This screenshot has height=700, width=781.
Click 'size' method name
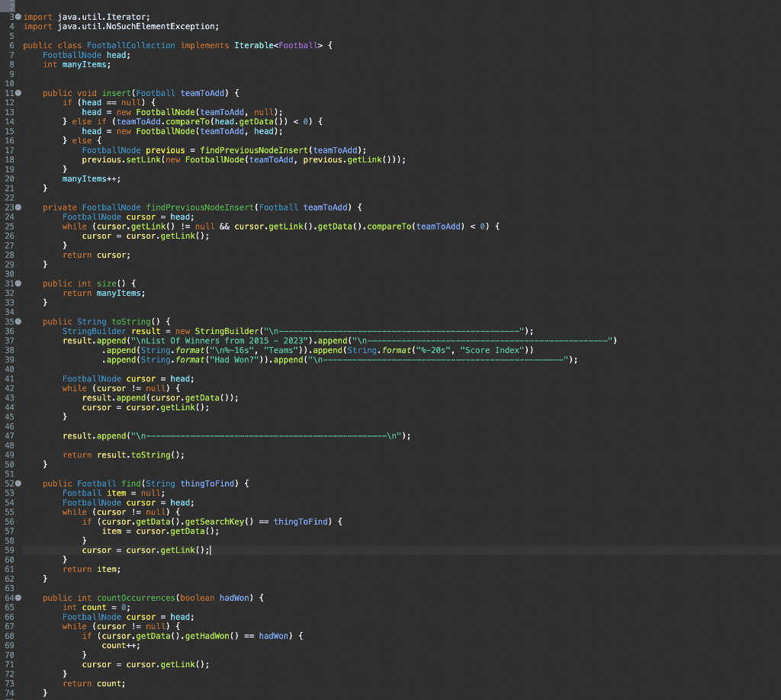106,284
